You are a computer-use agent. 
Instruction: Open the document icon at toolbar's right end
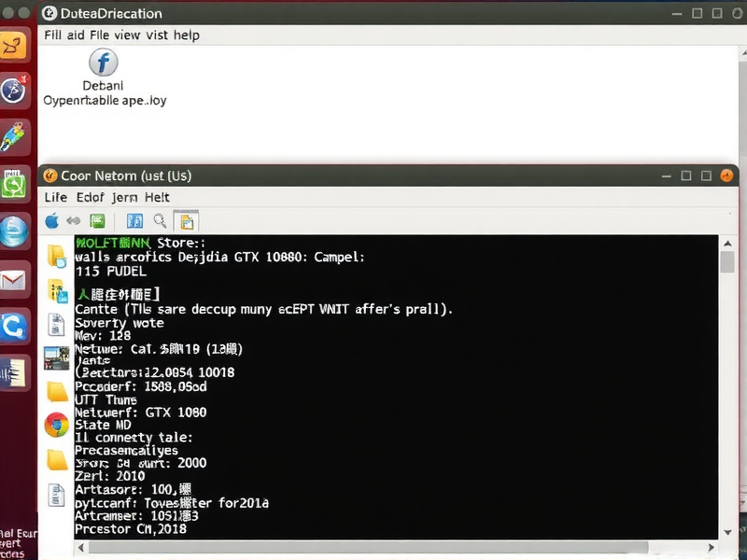(x=188, y=221)
